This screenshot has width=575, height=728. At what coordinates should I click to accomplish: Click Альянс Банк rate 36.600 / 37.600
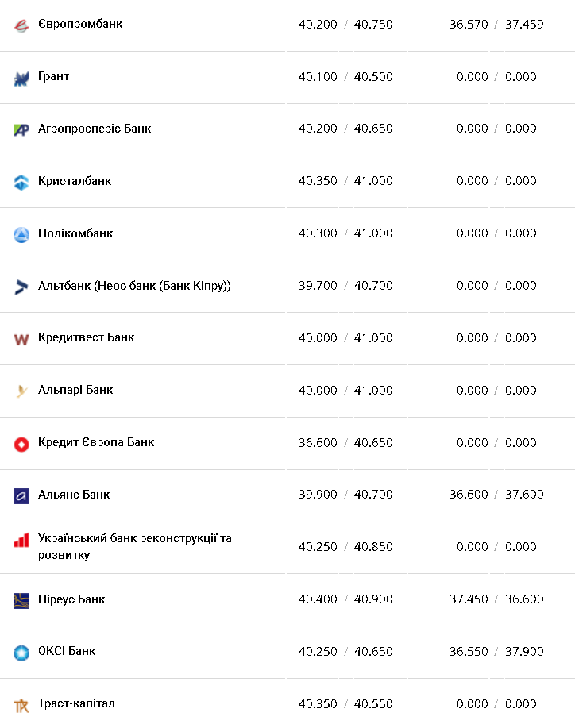tap(496, 495)
